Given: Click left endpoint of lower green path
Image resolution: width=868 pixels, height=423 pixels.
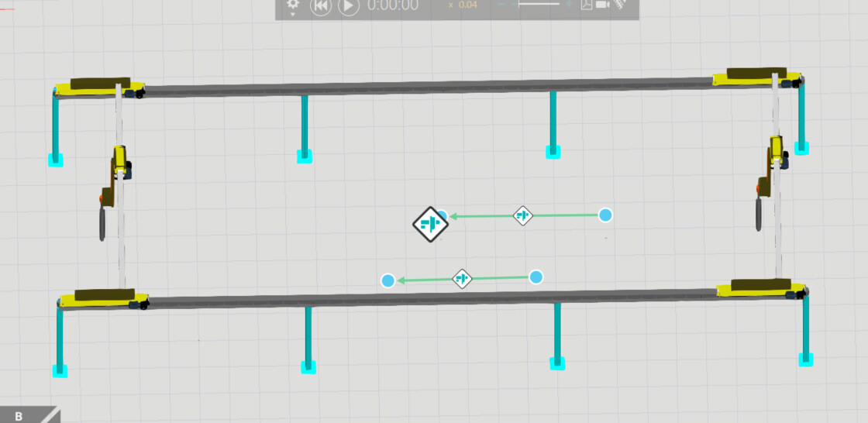Looking at the screenshot, I should click(388, 280).
